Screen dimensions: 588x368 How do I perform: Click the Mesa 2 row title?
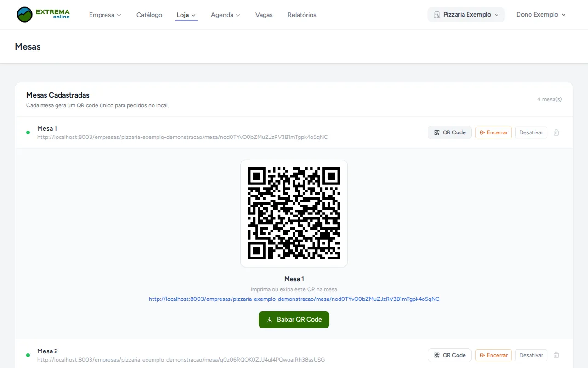47,351
